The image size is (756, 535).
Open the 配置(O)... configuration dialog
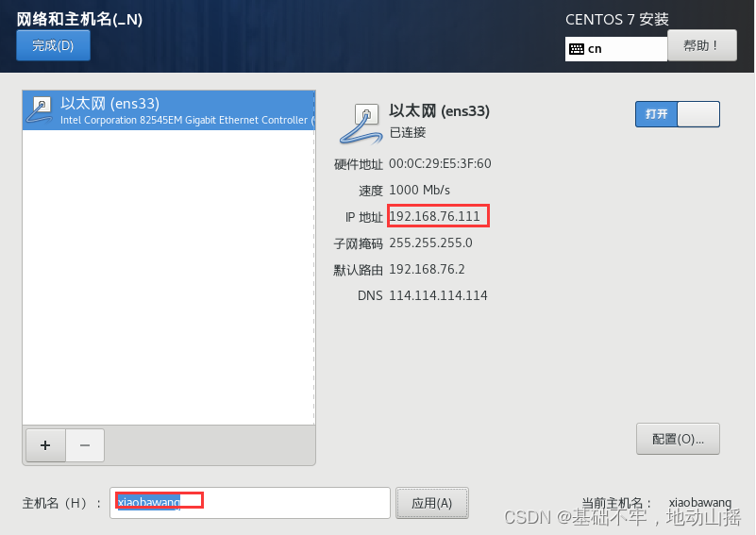tap(678, 439)
